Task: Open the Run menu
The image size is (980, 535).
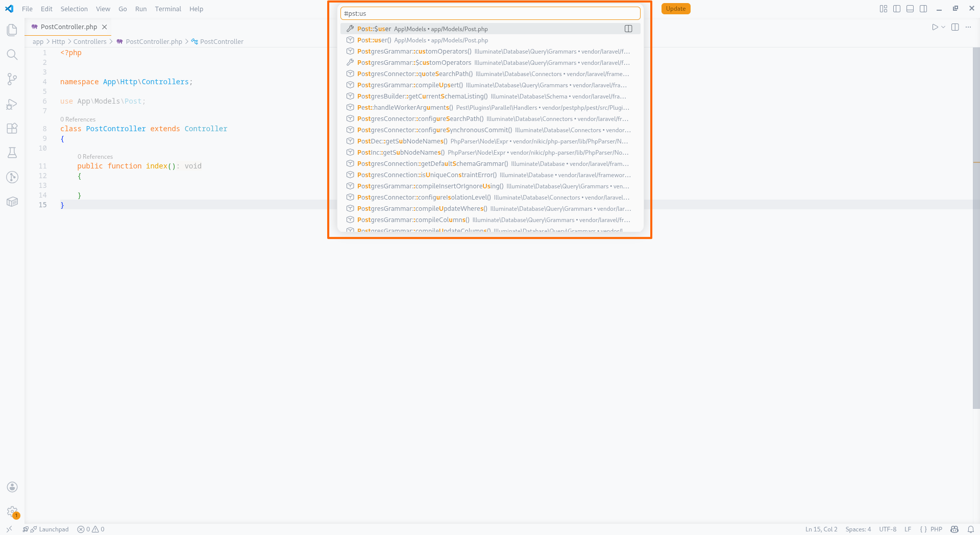Action: (x=141, y=9)
